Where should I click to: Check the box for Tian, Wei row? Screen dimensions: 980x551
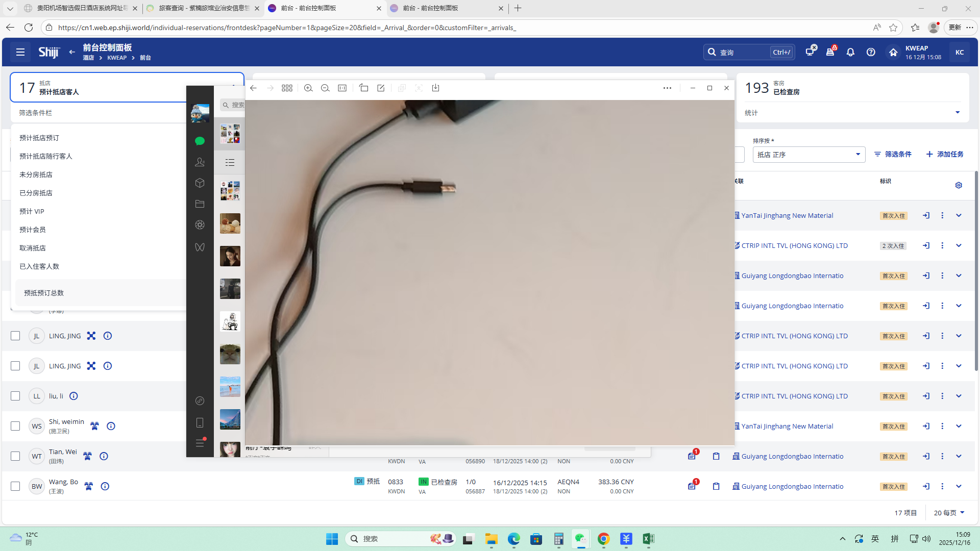(15, 456)
